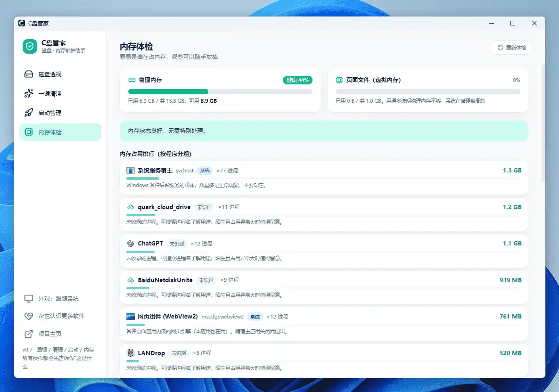Click the msedgewebview2 process name text
Screen dimensions: 559x392
222,317
